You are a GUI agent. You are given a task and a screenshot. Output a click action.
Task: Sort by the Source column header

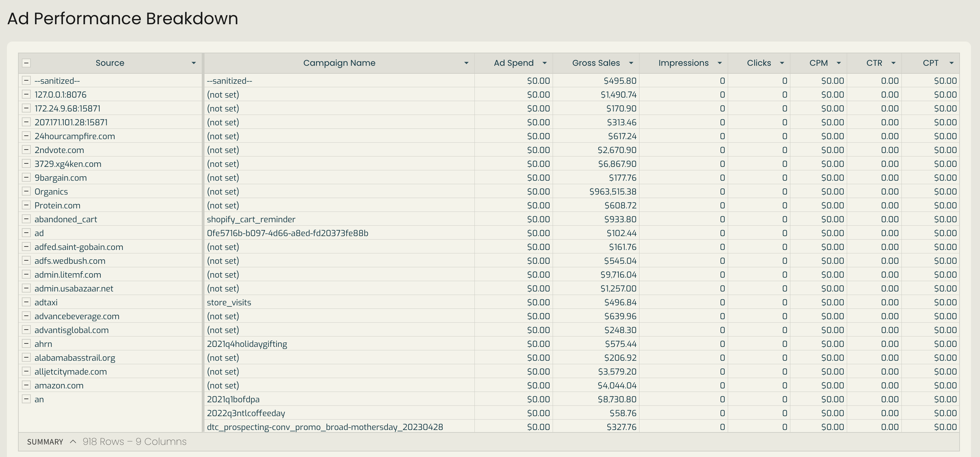click(110, 63)
